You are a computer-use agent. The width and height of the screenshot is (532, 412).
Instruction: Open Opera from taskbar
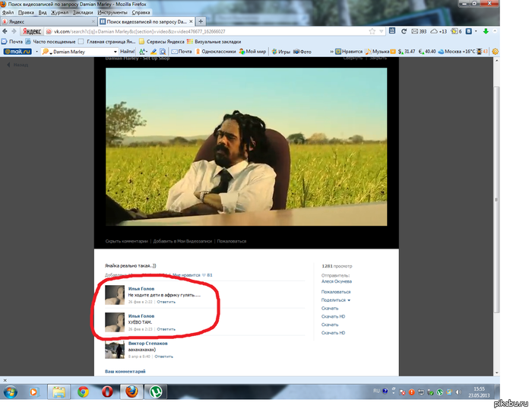point(107,392)
